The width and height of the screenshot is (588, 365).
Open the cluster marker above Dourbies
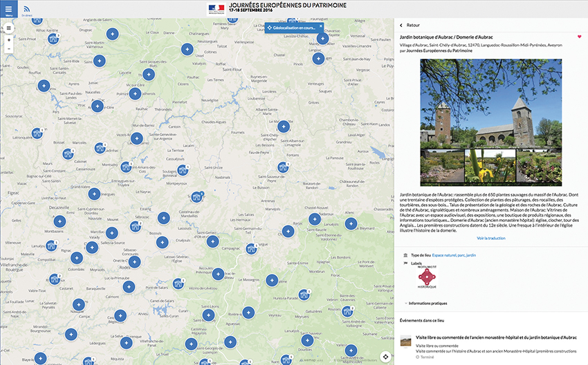click(307, 340)
